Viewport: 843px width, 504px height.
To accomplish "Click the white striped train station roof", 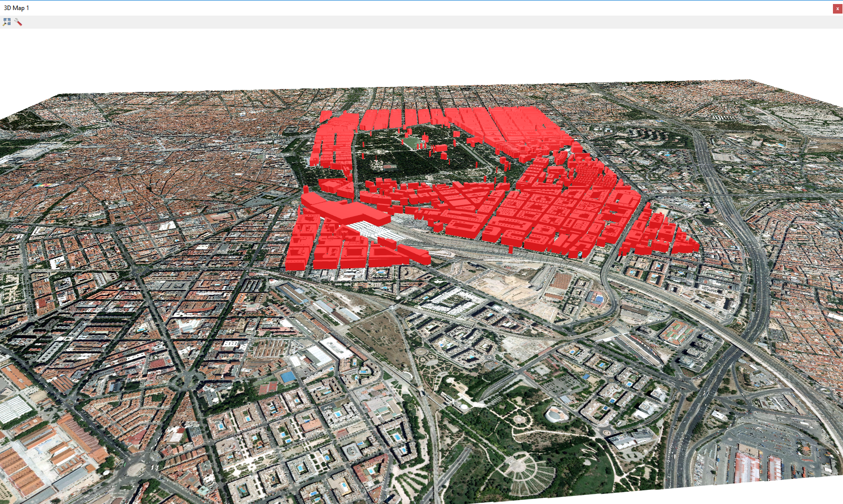I will point(374,231).
